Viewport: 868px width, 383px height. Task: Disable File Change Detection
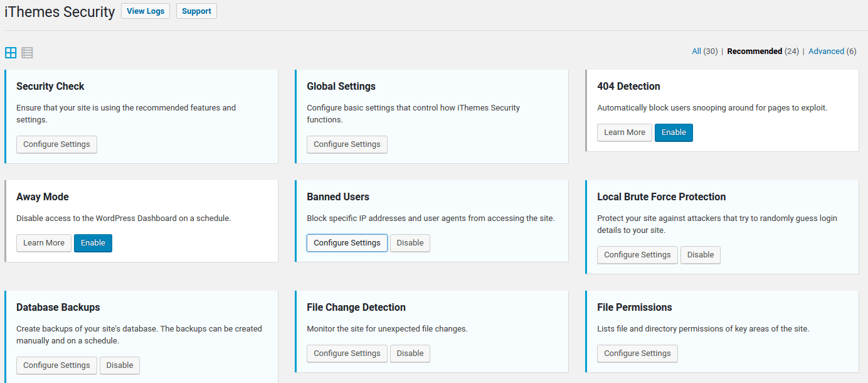point(410,353)
